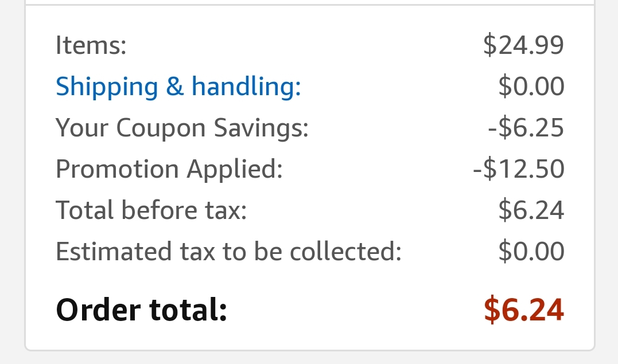618x364 pixels.
Task: Select the -$12.50 promotion amount
Action: point(519,169)
